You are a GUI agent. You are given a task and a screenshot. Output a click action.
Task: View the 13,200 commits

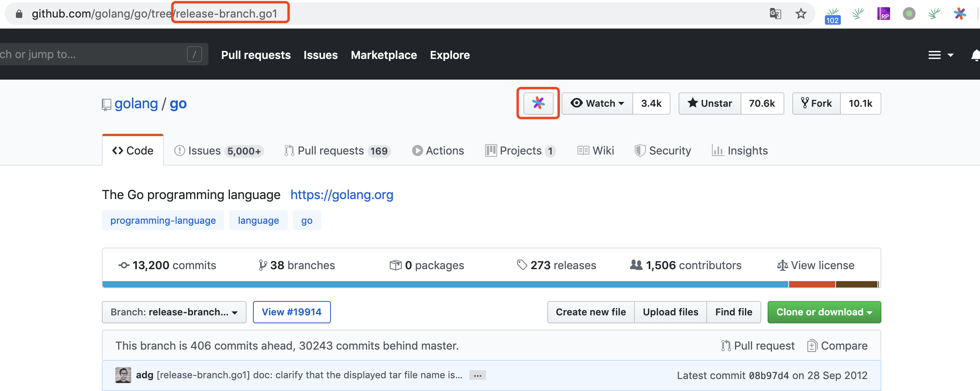coord(167,265)
